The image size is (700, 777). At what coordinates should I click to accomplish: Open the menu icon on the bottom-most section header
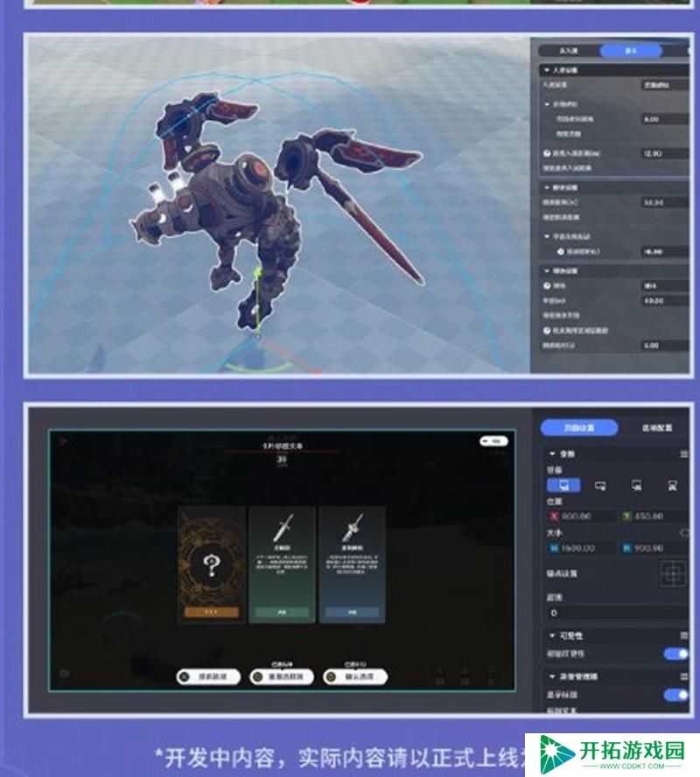683,676
